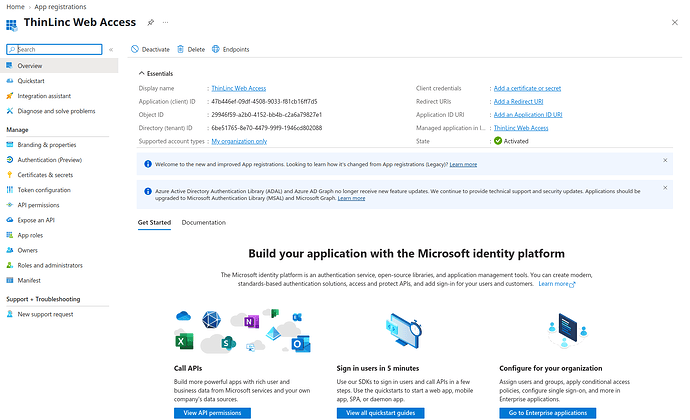Click the Object ID value

pos(266,114)
